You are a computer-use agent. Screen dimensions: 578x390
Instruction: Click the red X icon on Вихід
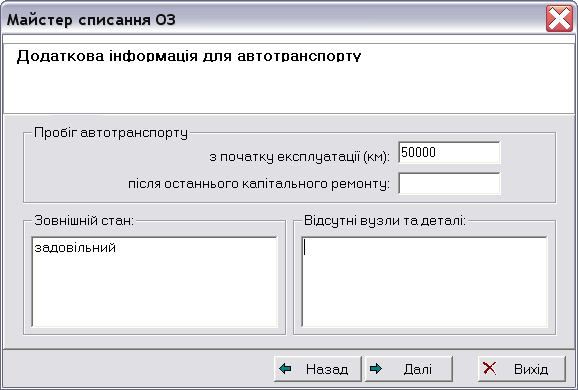pyautogui.click(x=490, y=368)
